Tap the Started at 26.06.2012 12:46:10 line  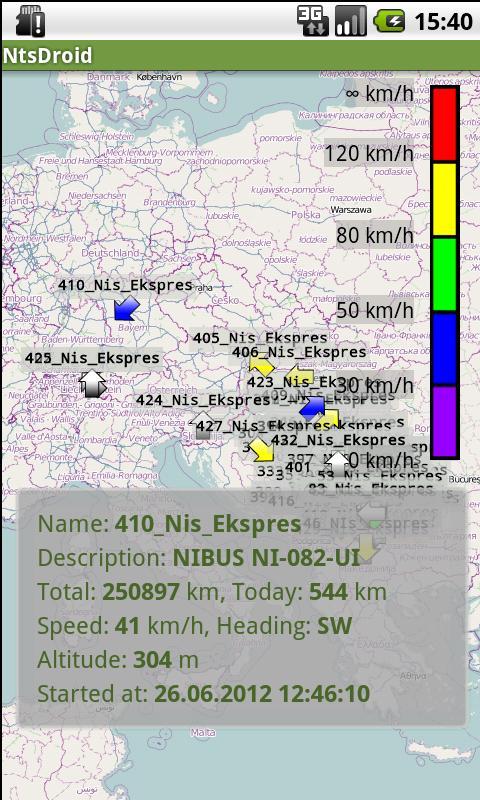pos(204,694)
